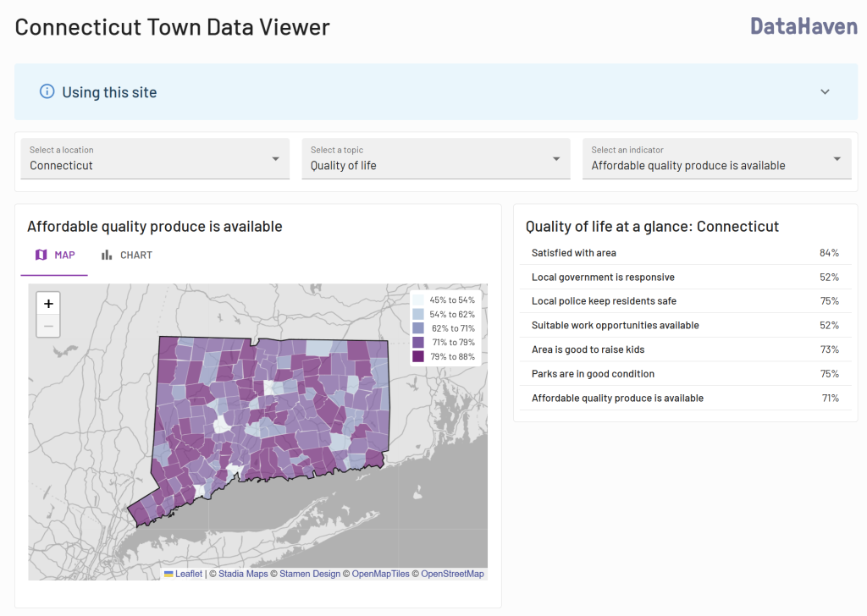
Task: Click the info icon in the Using this site banner
Action: coord(47,91)
